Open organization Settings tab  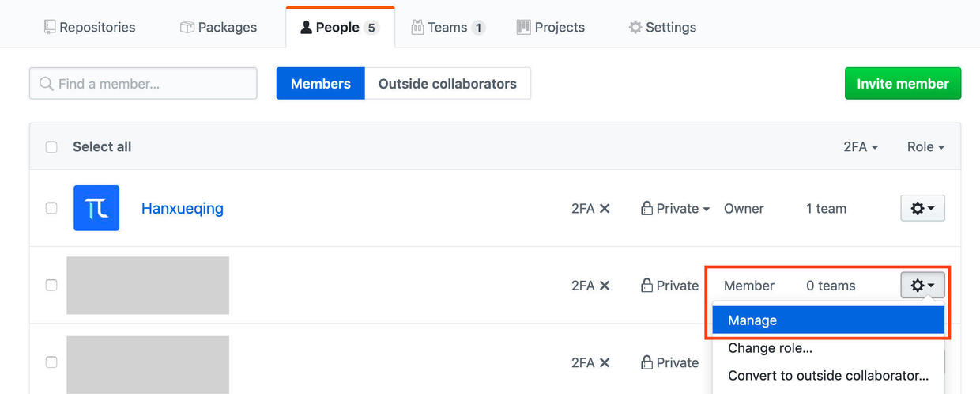point(662,27)
